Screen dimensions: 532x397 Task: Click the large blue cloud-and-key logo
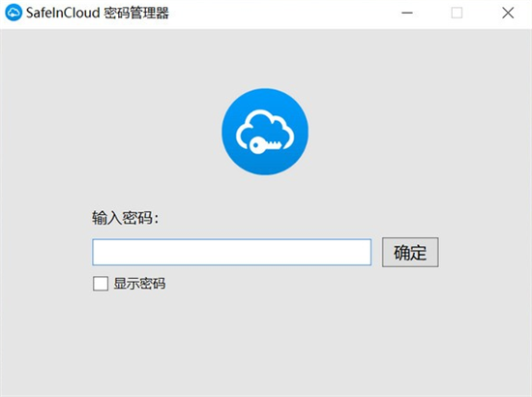265,132
